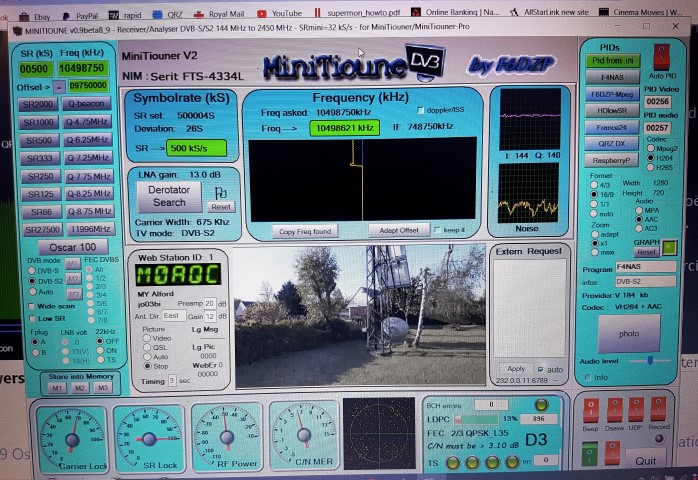Select the SR500 symbol rate preset
The width and height of the screenshot is (698, 480).
point(39,140)
